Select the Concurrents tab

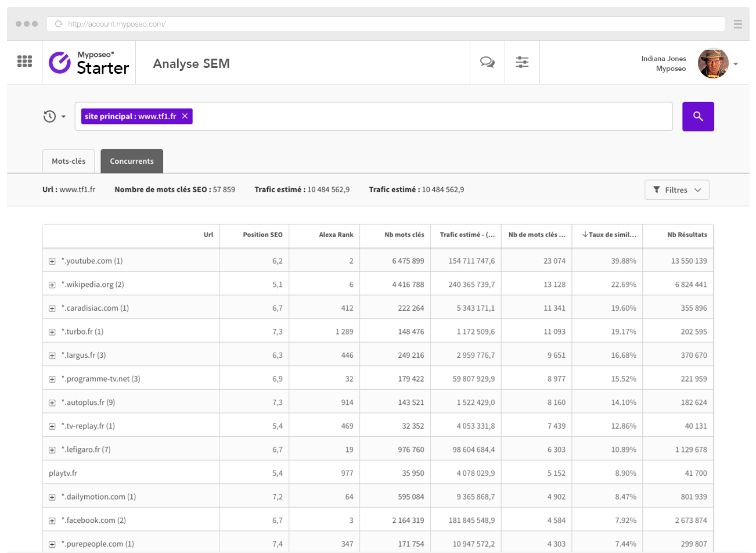tap(132, 161)
